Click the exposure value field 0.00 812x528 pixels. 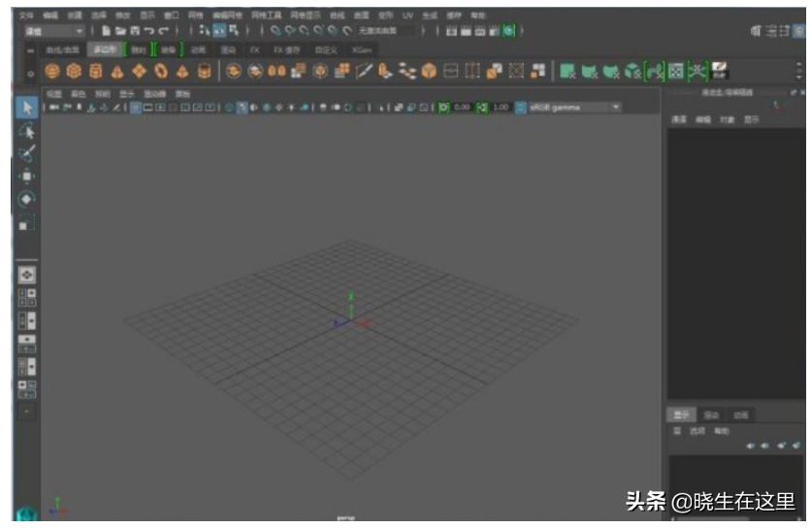click(x=462, y=108)
